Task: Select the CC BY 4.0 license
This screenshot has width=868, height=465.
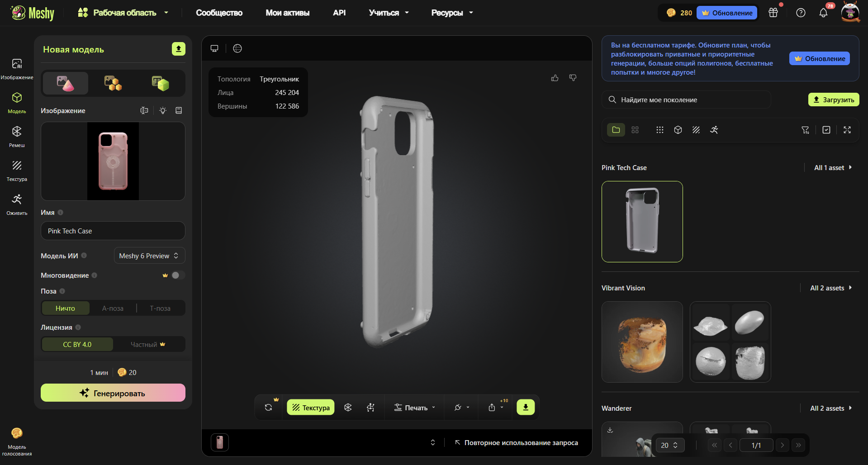Action: pyautogui.click(x=77, y=344)
